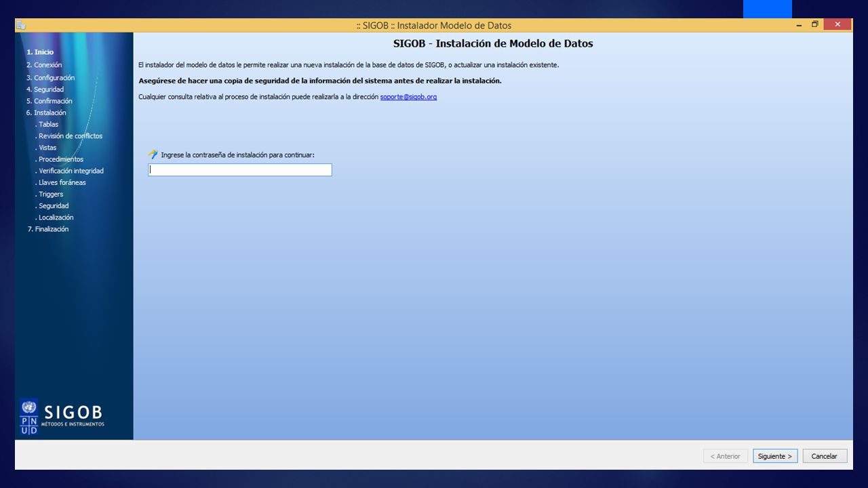
Task: Click the < Anterior button
Action: click(726, 456)
